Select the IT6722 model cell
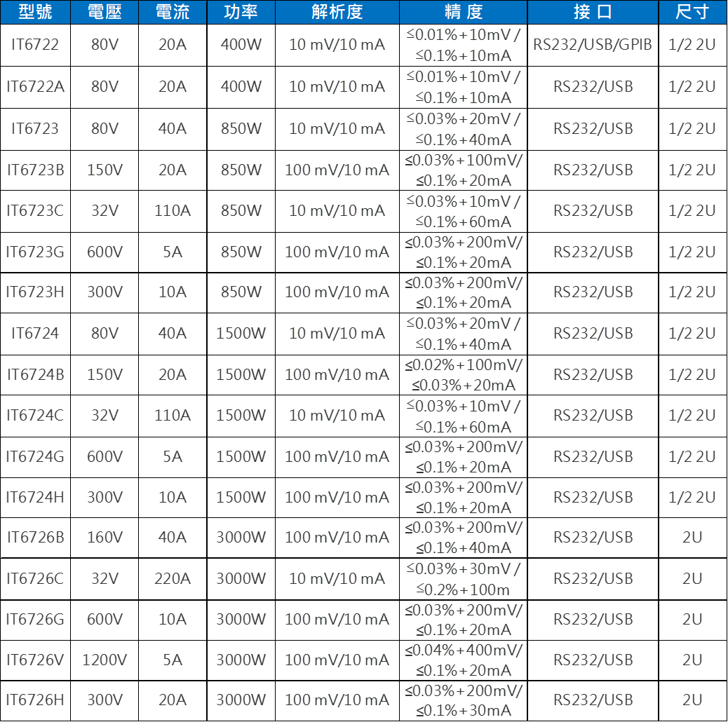The width and height of the screenshot is (728, 722). [x=35, y=45]
